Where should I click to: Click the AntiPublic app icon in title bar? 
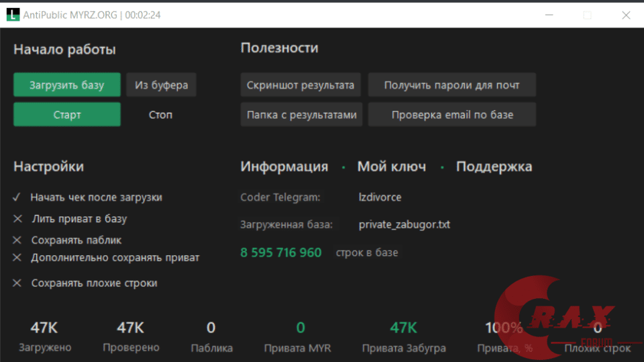[13, 15]
